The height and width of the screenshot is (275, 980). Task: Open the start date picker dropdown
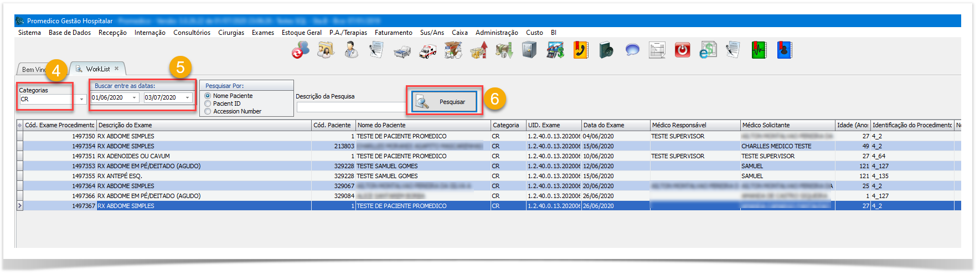click(x=134, y=98)
